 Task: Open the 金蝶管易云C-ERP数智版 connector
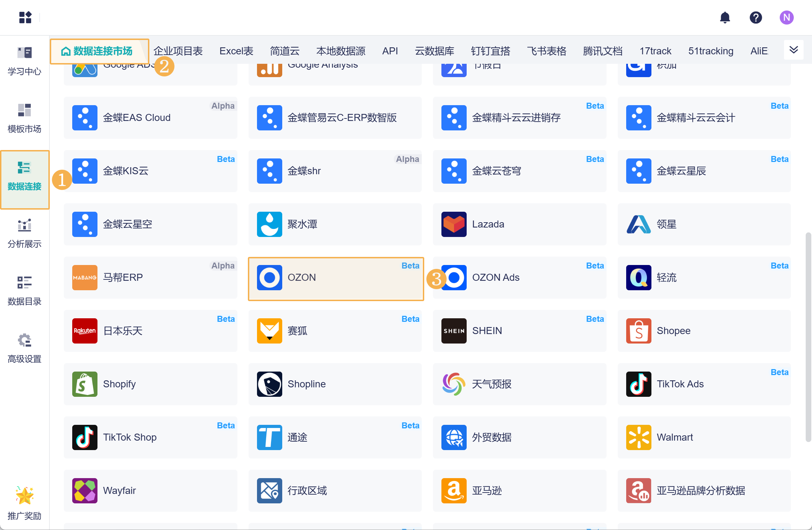335,118
